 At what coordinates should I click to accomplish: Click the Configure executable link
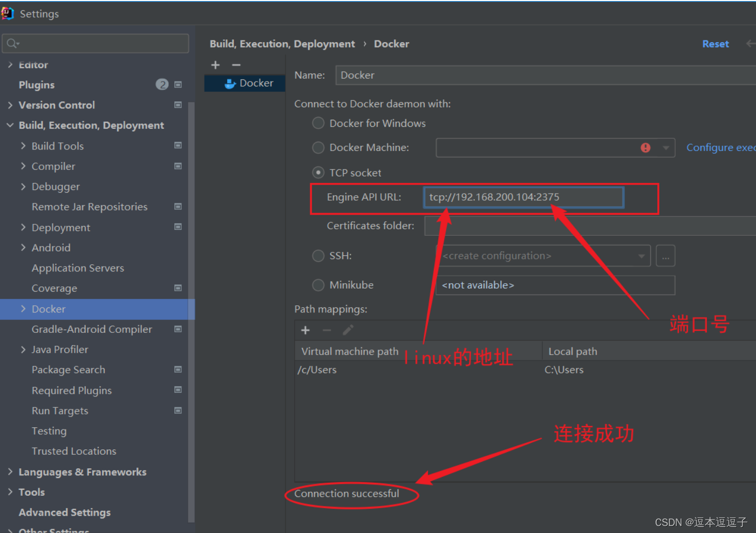(721, 147)
